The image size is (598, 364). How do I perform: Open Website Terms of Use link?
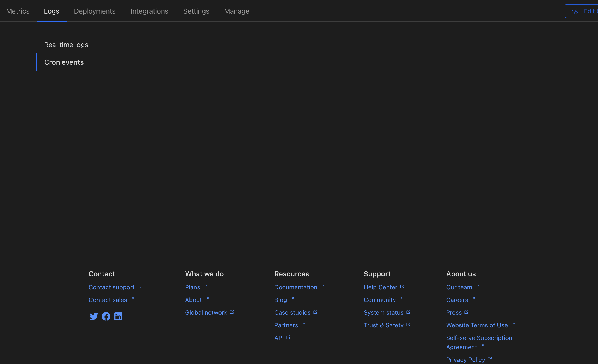tap(477, 325)
